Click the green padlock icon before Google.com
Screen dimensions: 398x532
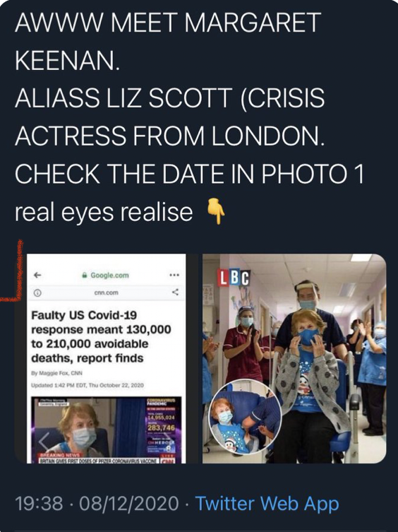[x=85, y=275]
